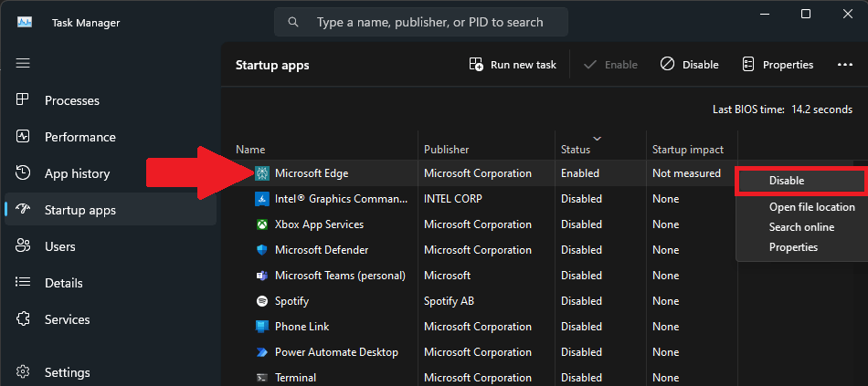Choose Disable in the context menu
The image size is (868, 386).
point(799,181)
